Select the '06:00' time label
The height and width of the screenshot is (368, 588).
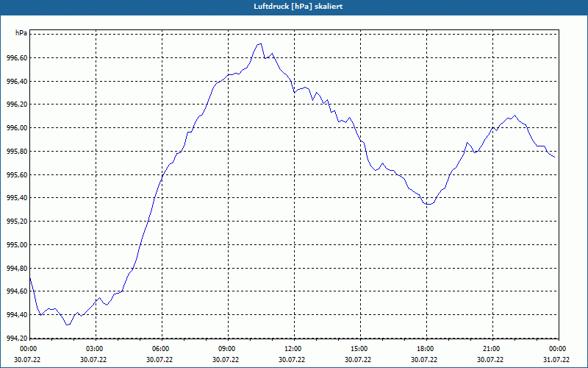[x=162, y=349]
